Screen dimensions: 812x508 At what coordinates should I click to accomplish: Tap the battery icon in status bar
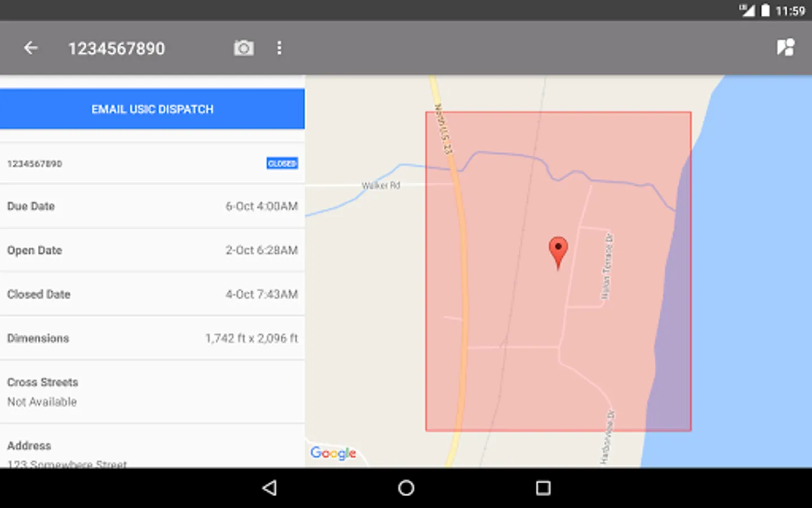tap(765, 11)
